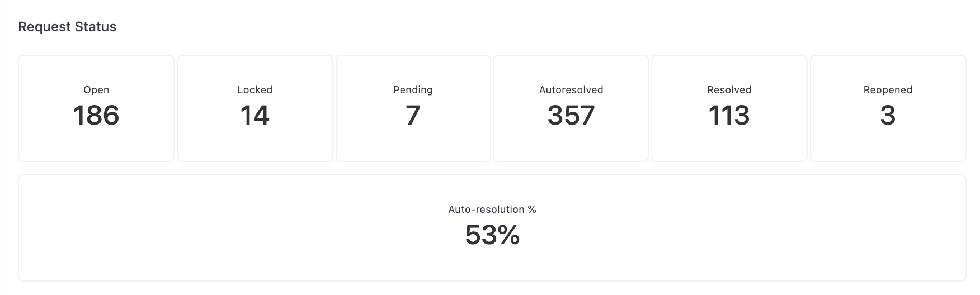Open the Autoresolved metric card
This screenshot has width=980, height=295.
[x=571, y=108]
